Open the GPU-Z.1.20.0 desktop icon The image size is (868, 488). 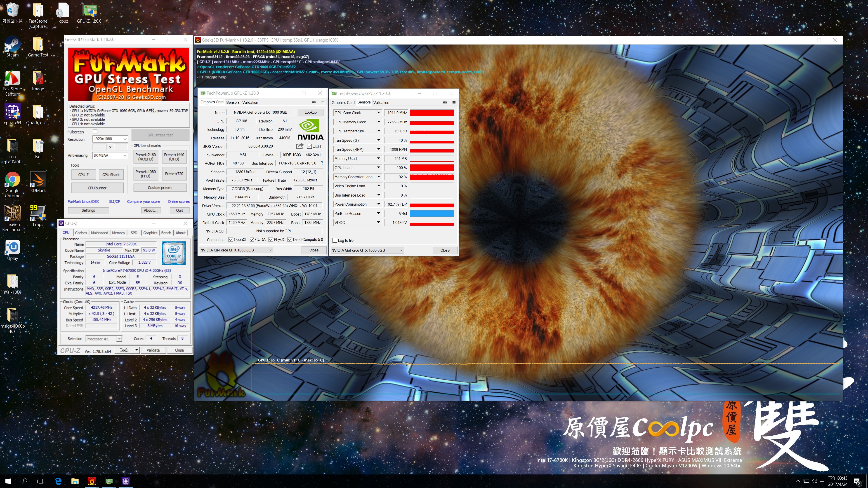pos(89,13)
